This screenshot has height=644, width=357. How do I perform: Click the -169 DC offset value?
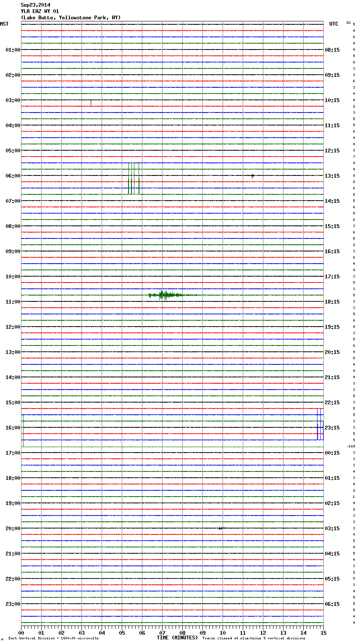tap(351, 446)
